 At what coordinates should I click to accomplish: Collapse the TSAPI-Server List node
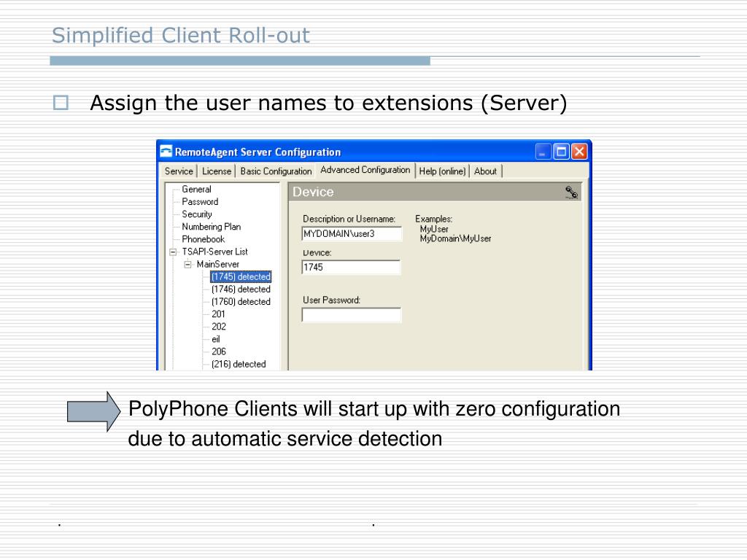pyautogui.click(x=173, y=252)
